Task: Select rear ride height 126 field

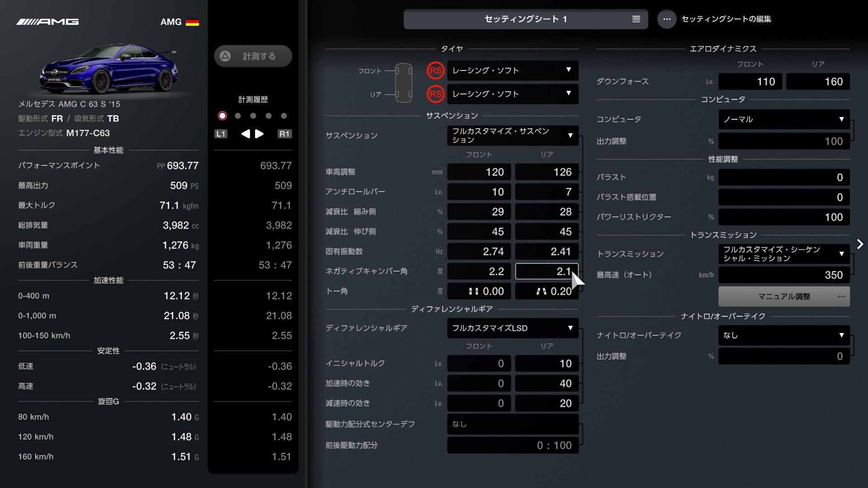Action: [547, 172]
